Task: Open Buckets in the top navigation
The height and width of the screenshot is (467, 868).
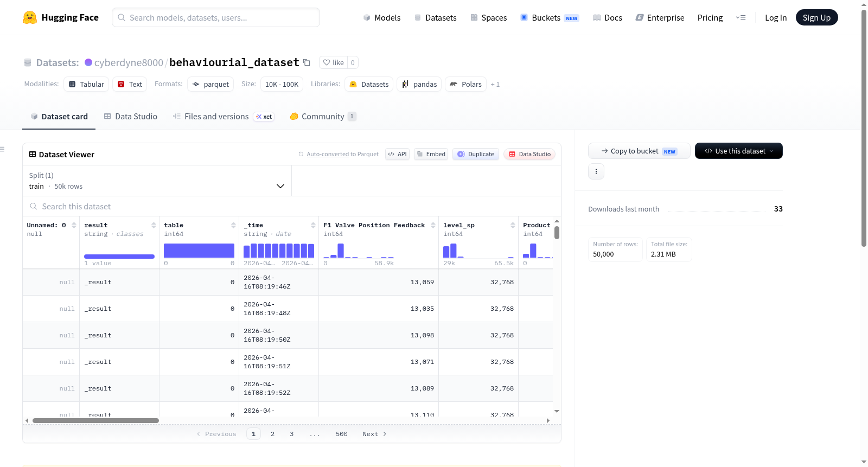Action: [550, 17]
